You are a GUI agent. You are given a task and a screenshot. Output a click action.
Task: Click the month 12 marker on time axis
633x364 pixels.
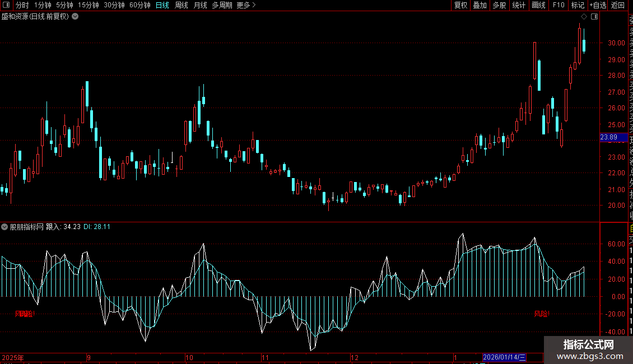click(355, 357)
